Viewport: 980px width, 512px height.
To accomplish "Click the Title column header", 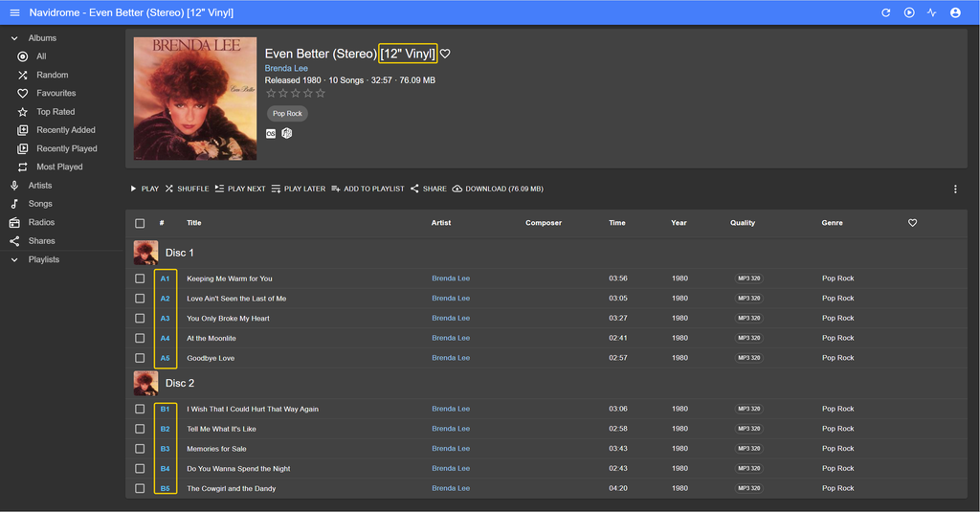I will [x=193, y=223].
